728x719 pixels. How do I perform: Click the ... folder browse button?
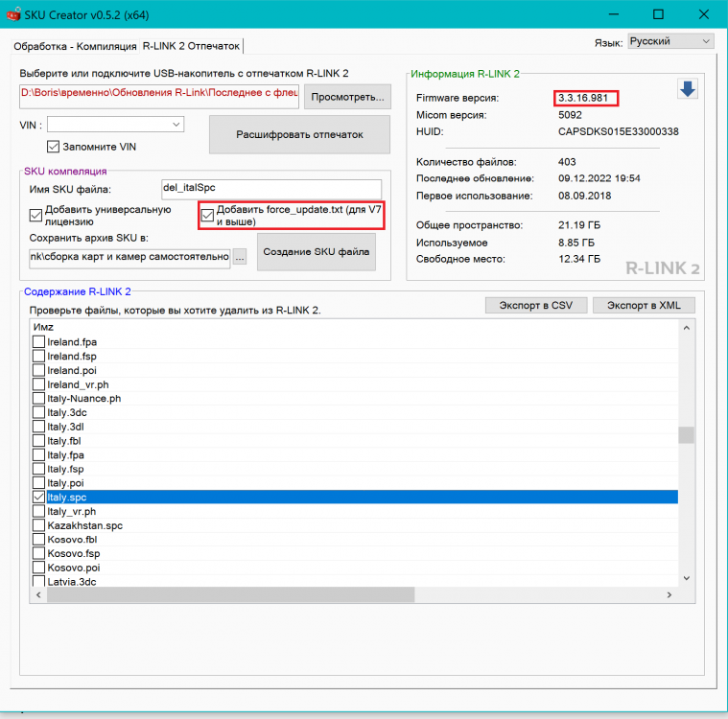coord(240,257)
